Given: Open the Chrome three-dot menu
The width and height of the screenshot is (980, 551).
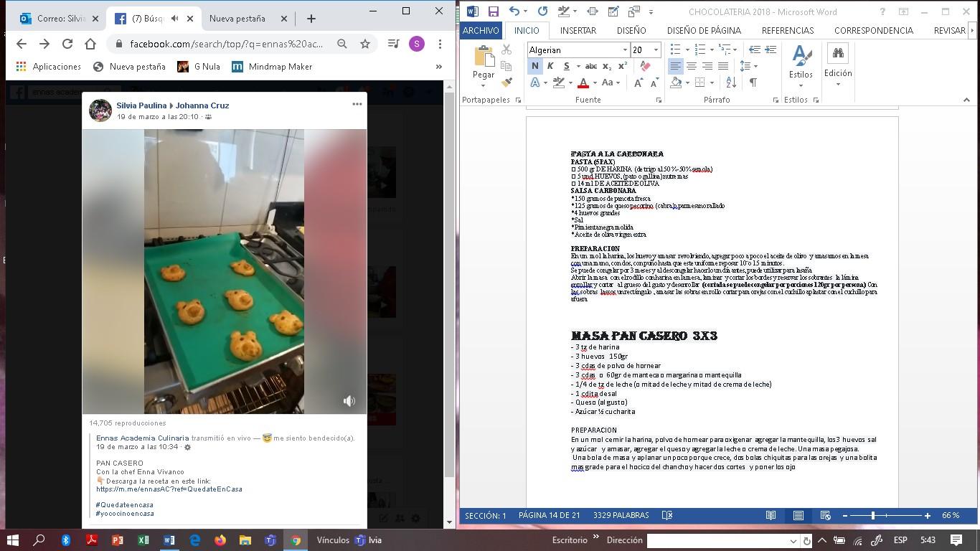Looking at the screenshot, I should click(440, 44).
